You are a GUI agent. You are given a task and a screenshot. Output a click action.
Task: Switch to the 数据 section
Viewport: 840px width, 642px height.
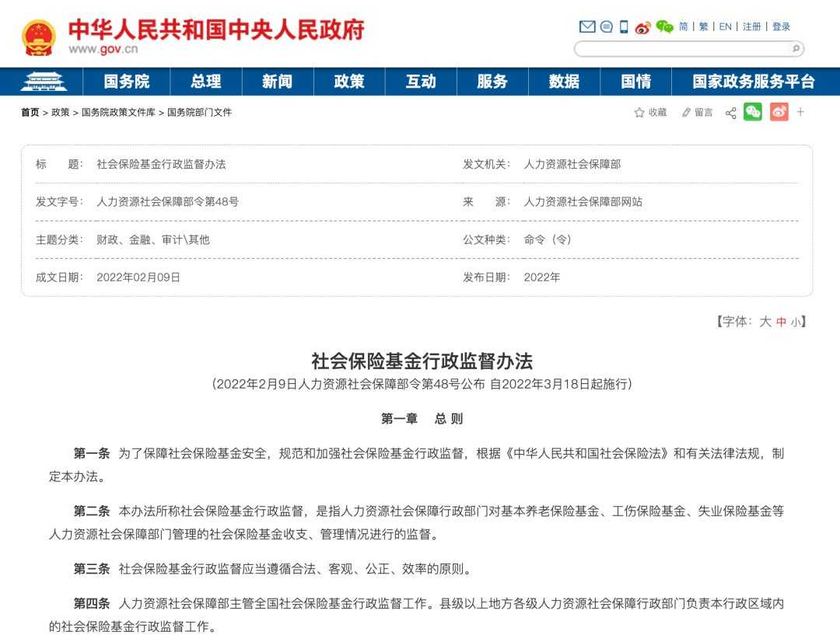coord(564,82)
